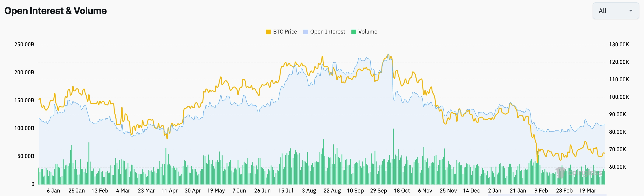Click the highlighted range strip below the chart
644x196 pixels.
click(x=547, y=195)
